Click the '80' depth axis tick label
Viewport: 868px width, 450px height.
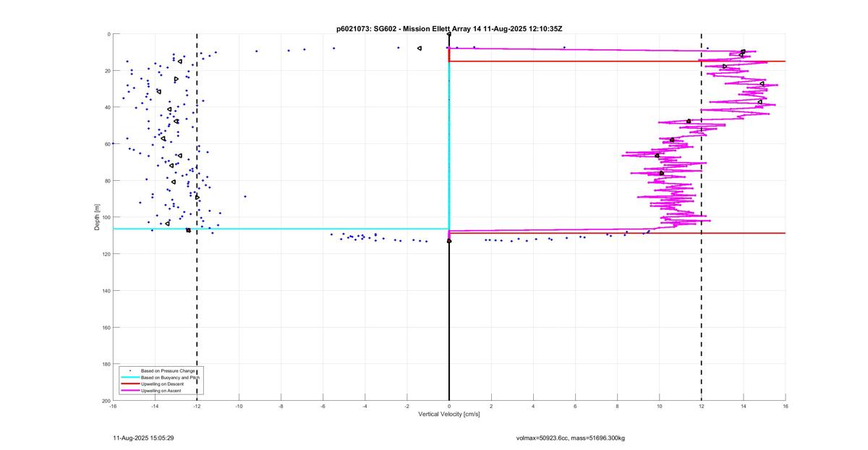[107, 181]
